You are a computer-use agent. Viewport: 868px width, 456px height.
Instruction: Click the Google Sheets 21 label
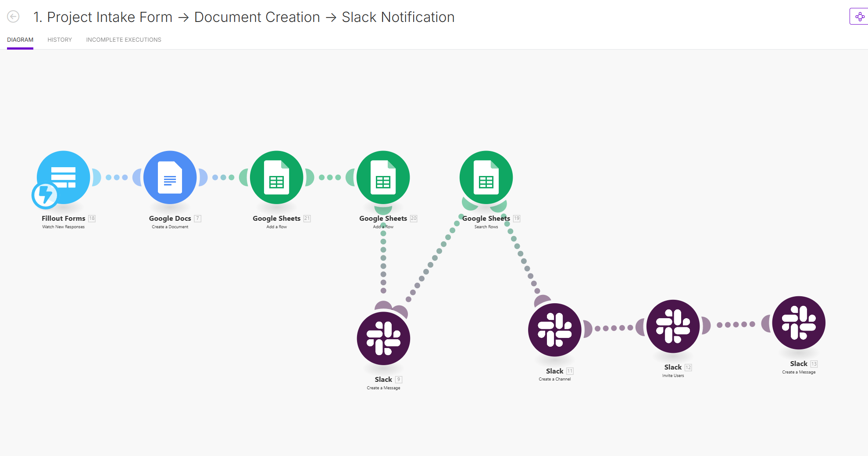click(x=277, y=218)
